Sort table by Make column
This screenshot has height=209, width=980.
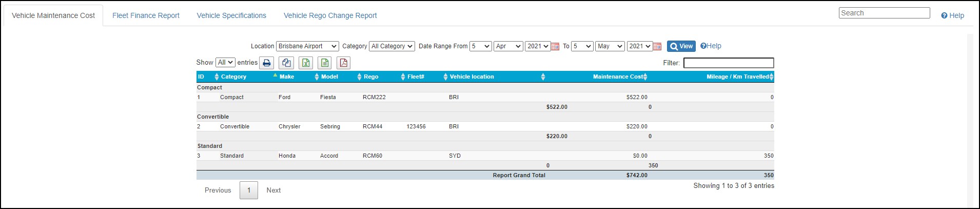tap(299, 77)
